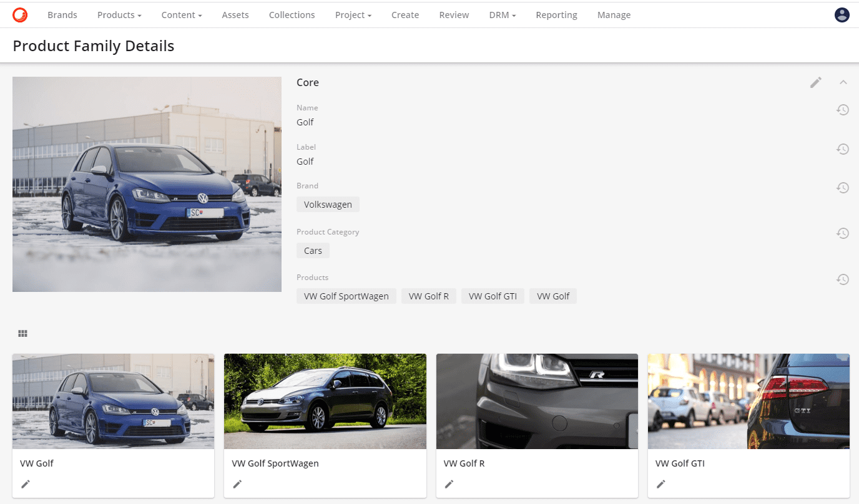Screen dimensions: 859x504
Task: Open the Collections menu item
Action: (x=292, y=15)
